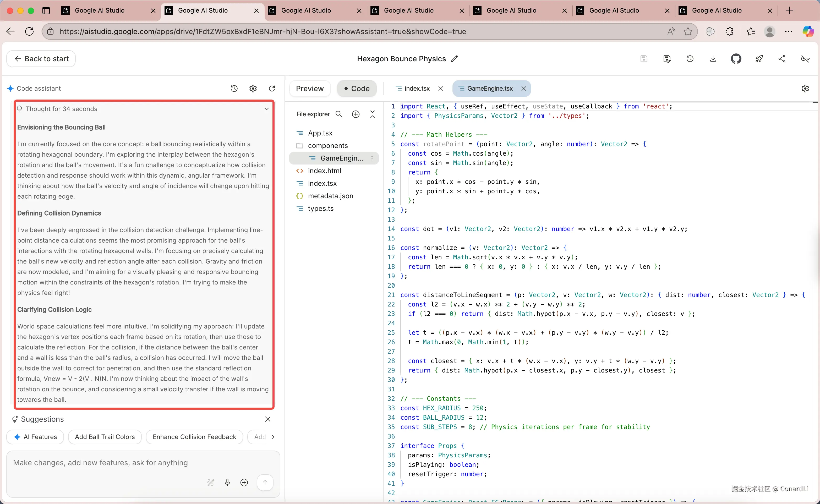This screenshot has height=504, width=820.
Task: Open search in File explorer
Action: pyautogui.click(x=339, y=114)
